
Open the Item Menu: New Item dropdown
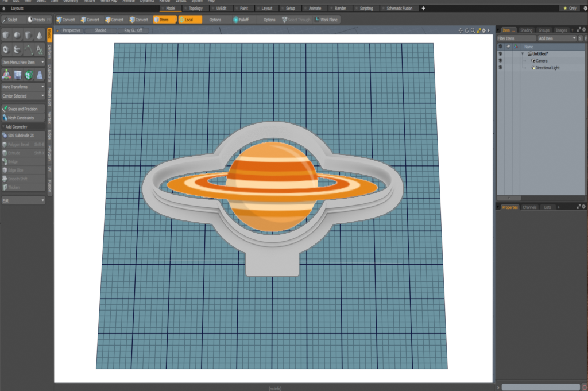23,62
